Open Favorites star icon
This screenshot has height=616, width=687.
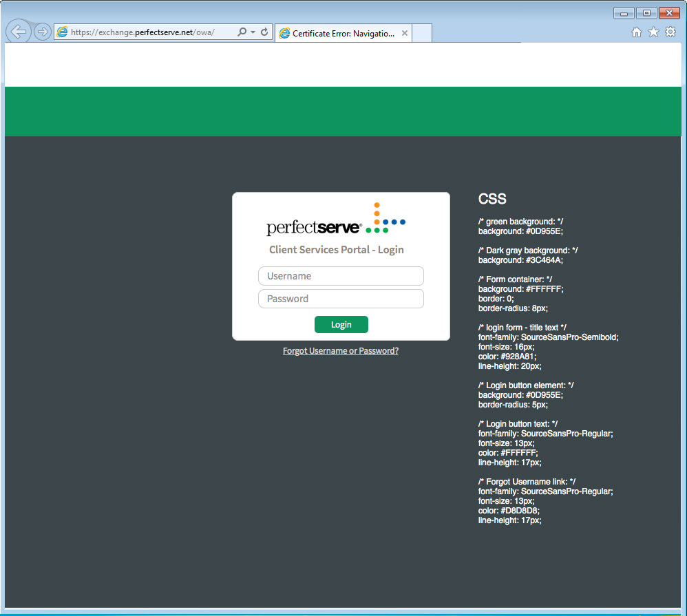coord(653,32)
